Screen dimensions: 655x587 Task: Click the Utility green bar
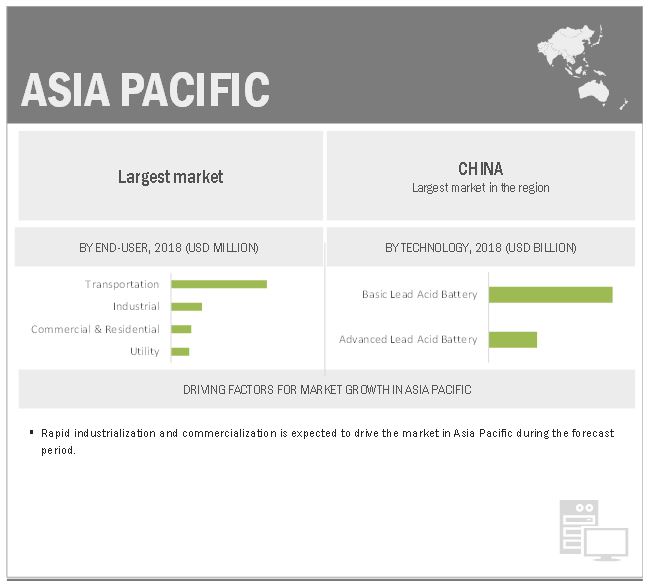[x=180, y=351]
